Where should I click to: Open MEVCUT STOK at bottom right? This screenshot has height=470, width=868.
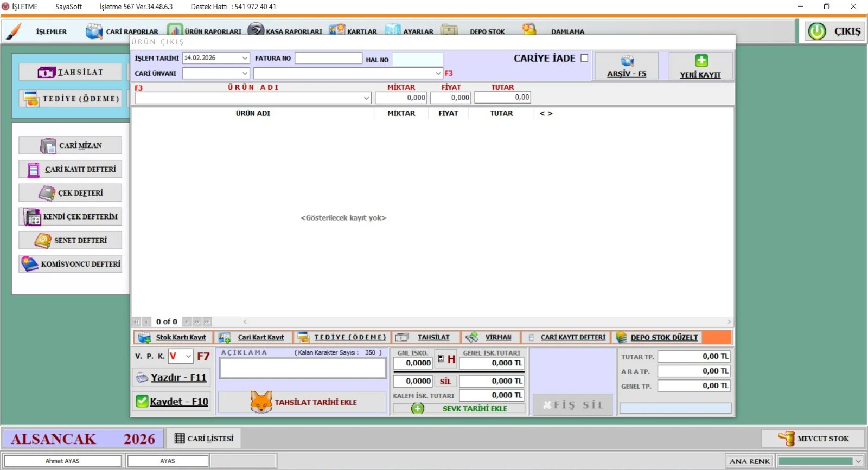[813, 439]
